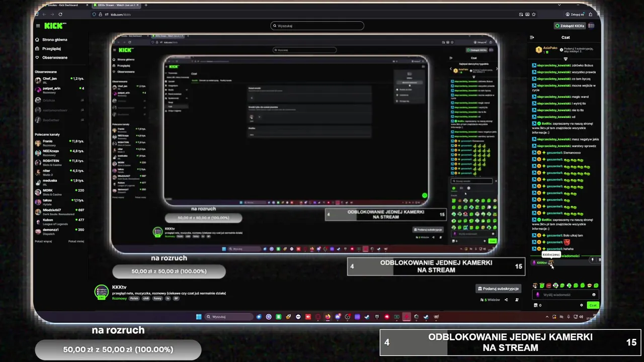644x362 pixels.
Task: Click the KICK logo
Action: tap(55, 26)
